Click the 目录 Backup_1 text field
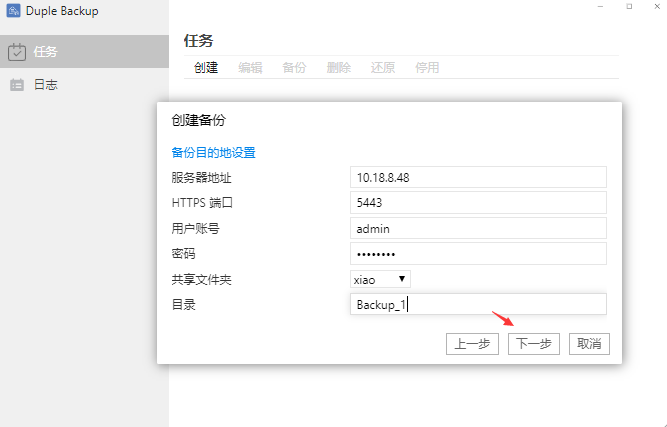This screenshot has height=427, width=667. coord(478,305)
